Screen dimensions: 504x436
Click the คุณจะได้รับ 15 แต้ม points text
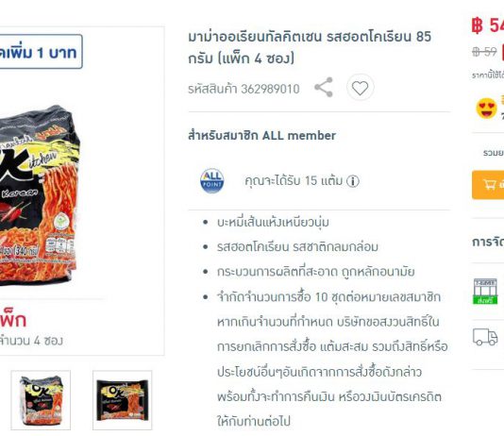tap(294, 181)
